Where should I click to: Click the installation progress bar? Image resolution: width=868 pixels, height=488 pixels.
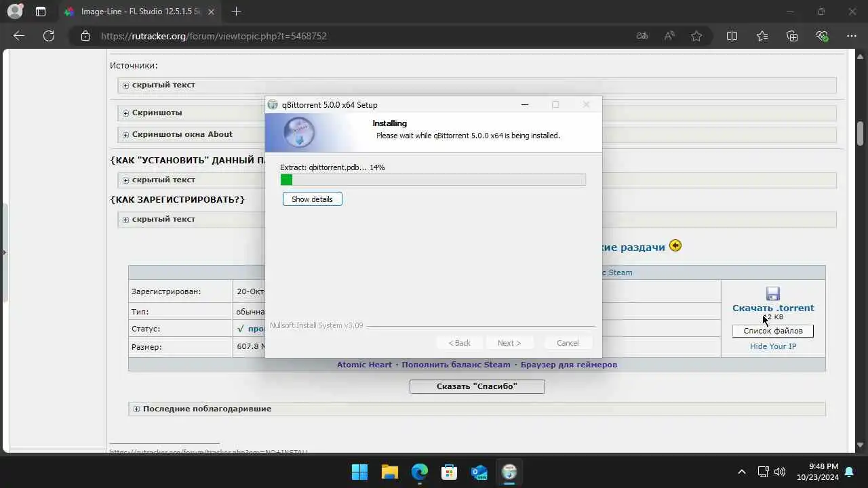[x=433, y=180]
